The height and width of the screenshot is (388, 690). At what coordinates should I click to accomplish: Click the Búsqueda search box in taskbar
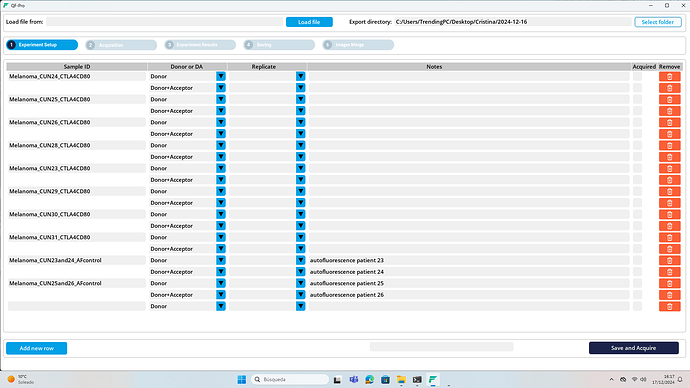[x=290, y=380]
